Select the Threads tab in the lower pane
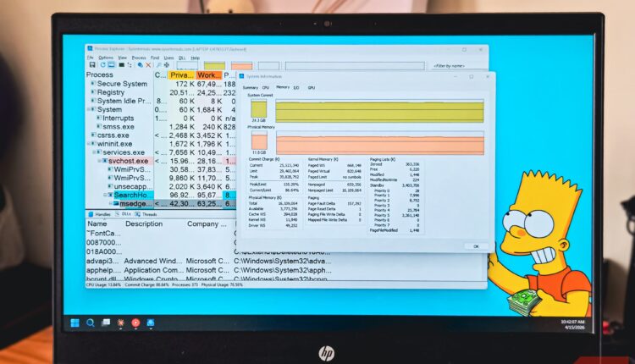The height and width of the screenshot is (364, 635). point(146,214)
